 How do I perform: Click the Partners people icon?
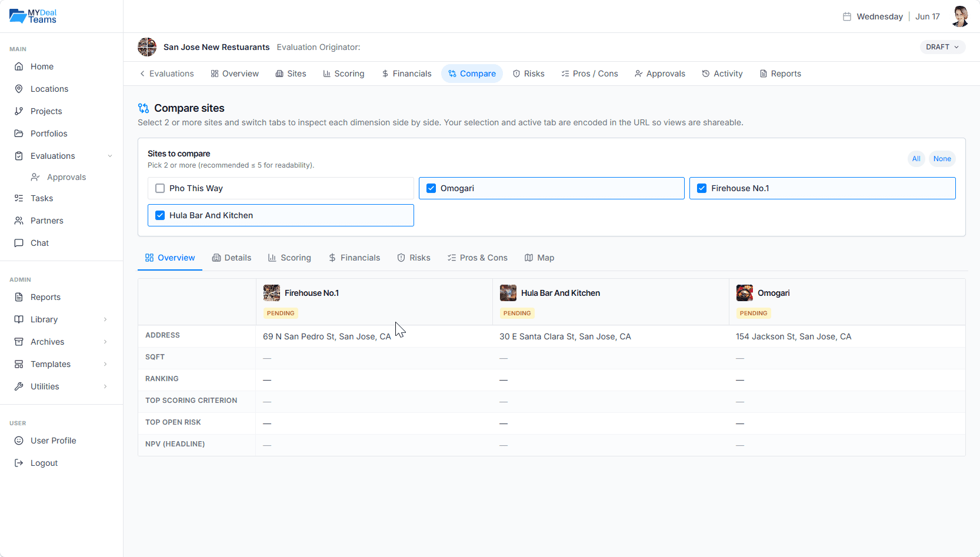[19, 221]
